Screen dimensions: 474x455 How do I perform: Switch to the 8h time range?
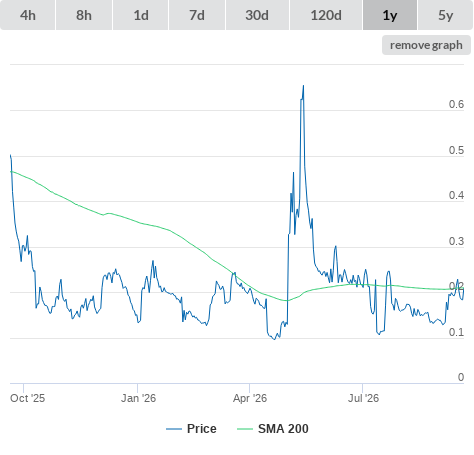click(84, 15)
